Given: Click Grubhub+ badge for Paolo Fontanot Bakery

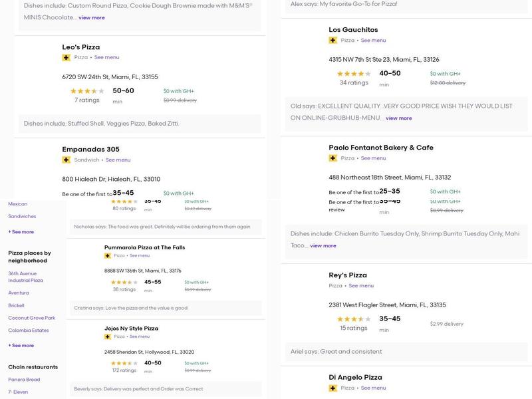Looking at the screenshot, I should pyautogui.click(x=332, y=158).
